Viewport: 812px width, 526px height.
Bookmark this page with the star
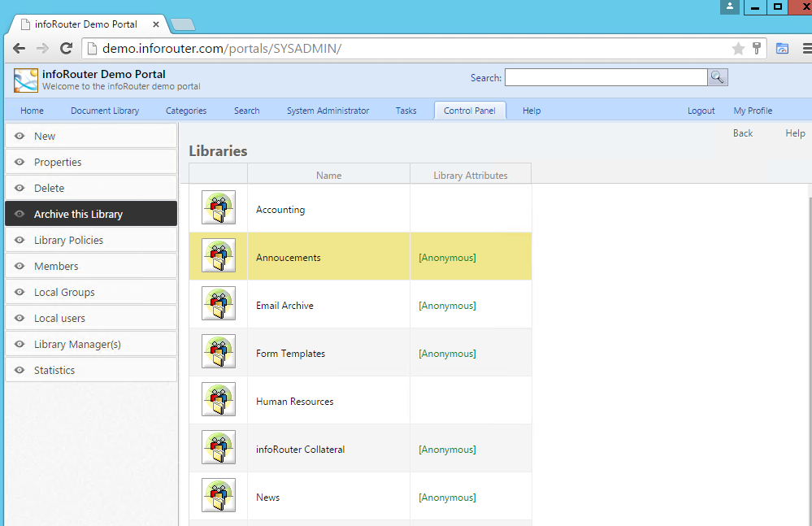coord(738,49)
